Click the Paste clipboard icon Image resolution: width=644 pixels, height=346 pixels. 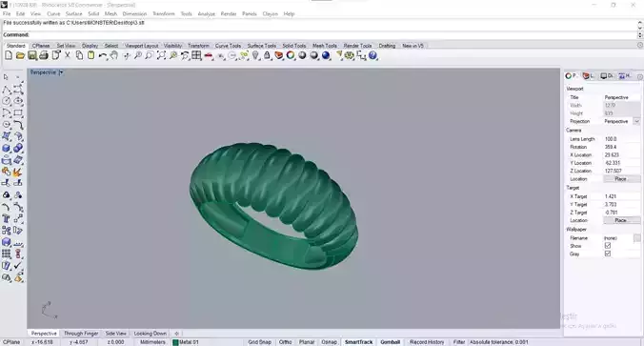(x=91, y=55)
